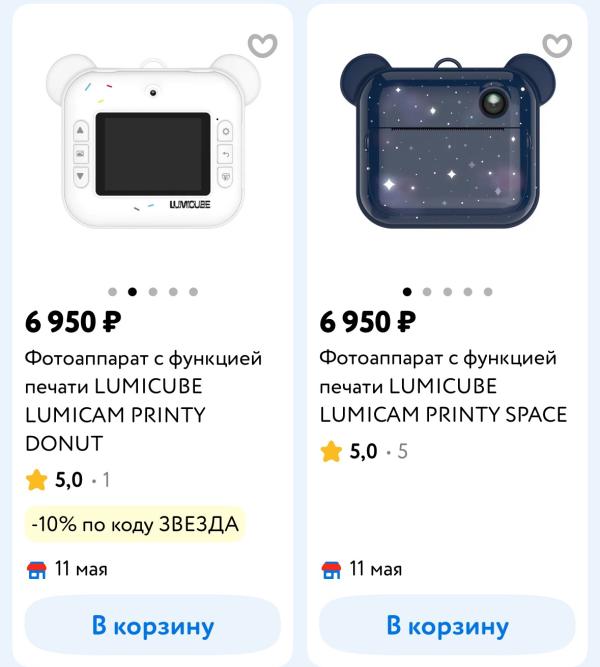Click the store pickup icon under DONUT camera
600x667 pixels.
[x=37, y=570]
